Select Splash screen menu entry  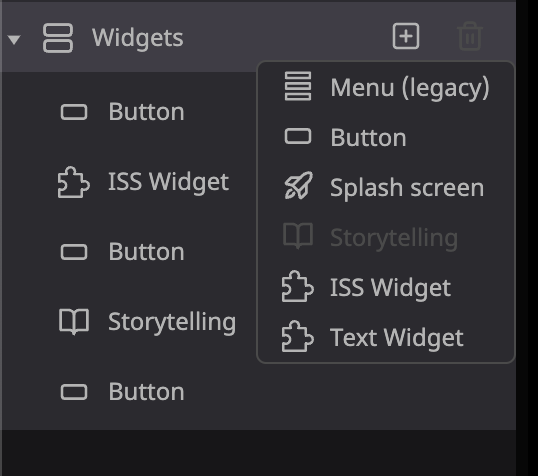[386, 187]
